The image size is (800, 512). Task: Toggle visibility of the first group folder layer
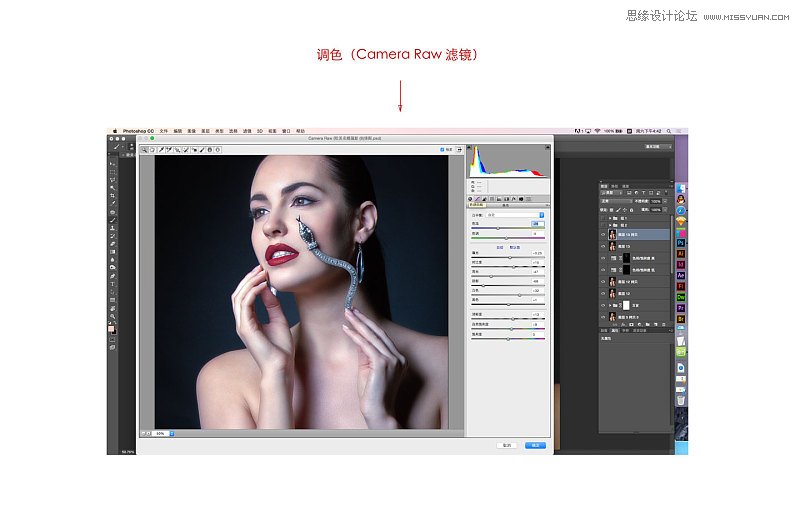[603, 217]
